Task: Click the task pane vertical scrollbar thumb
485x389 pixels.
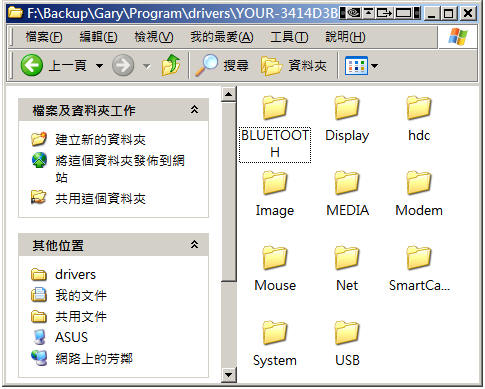Action: pos(229,192)
